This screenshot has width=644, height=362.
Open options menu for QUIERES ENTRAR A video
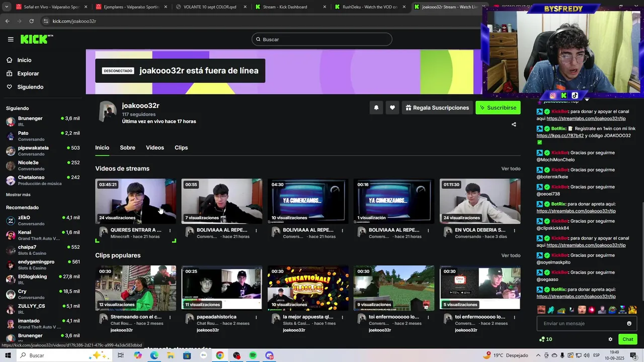click(170, 230)
